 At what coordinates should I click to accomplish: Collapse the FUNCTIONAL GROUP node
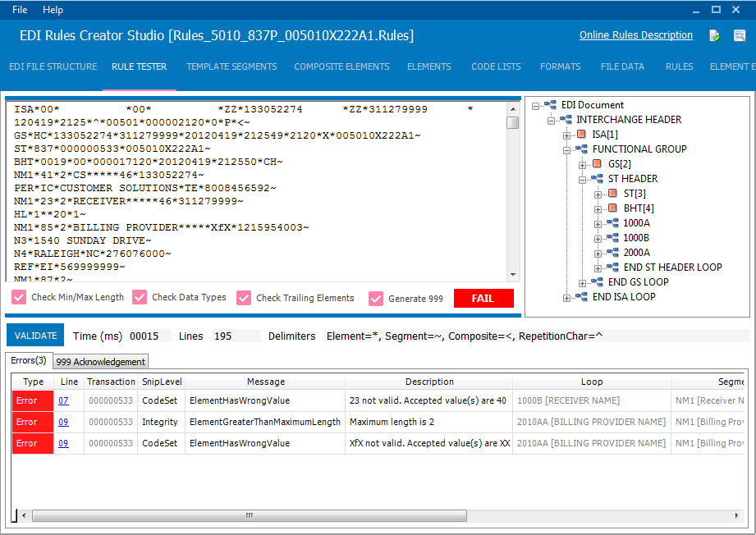[567, 150]
